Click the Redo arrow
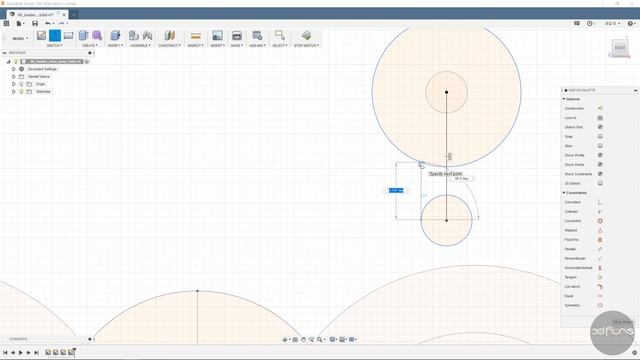Viewport: 640px width, 360px height. coord(61,24)
